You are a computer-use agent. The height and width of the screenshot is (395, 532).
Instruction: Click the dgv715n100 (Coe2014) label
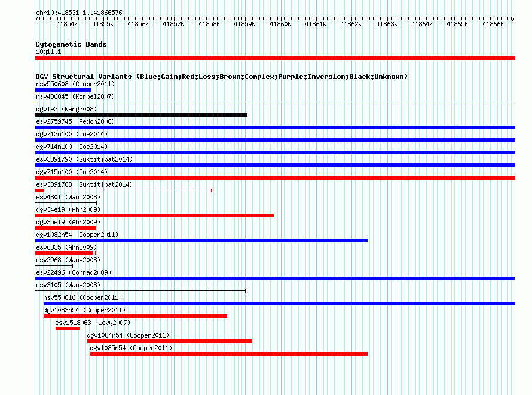[x=72, y=172]
